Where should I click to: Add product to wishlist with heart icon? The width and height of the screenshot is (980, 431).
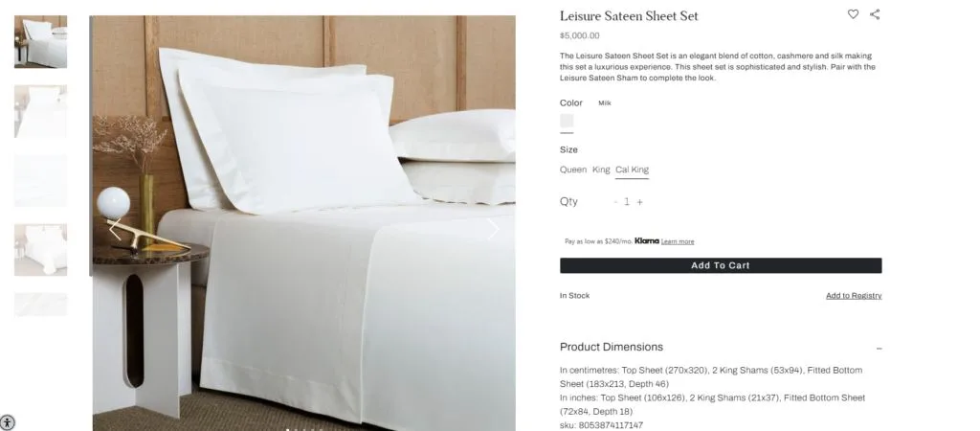pos(853,13)
